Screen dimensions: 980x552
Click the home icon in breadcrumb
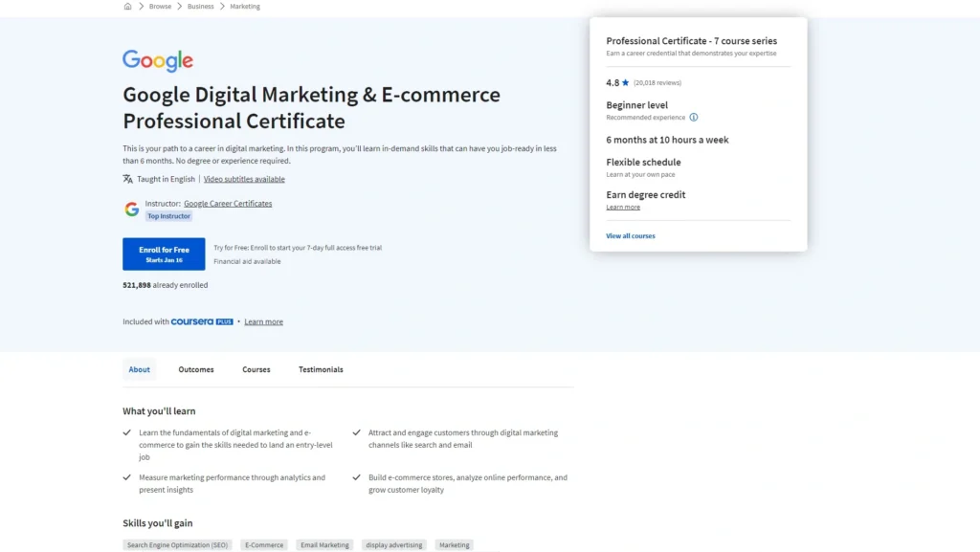click(x=127, y=7)
